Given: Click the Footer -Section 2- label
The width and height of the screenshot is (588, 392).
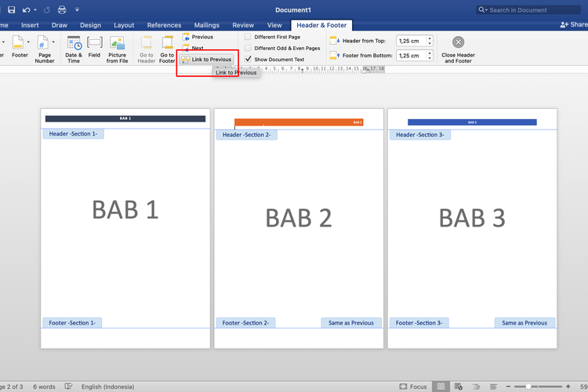Looking at the screenshot, I should (245, 322).
